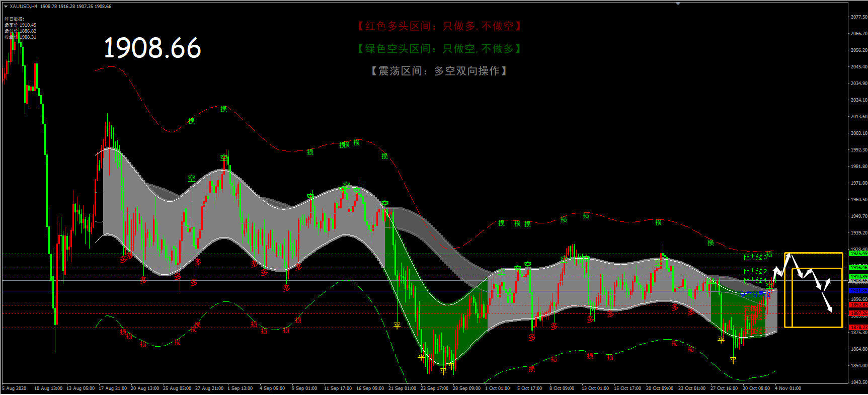Select the red 红色多头区间 header text
Screen dimensions: 868x395
tap(440, 26)
